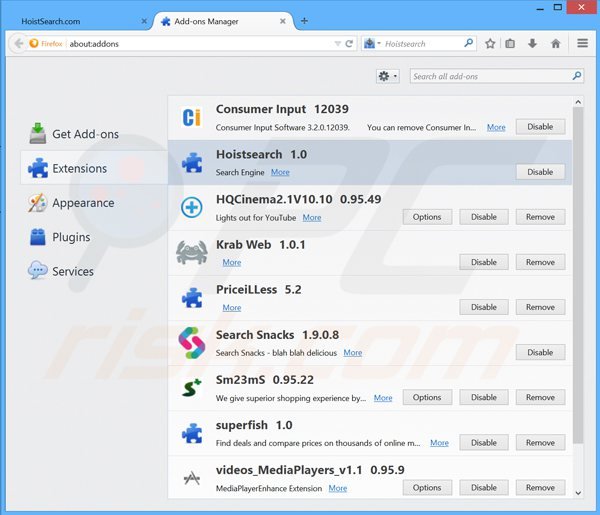
Task: Open the gear tools dropdown for add-ons
Action: 388,77
